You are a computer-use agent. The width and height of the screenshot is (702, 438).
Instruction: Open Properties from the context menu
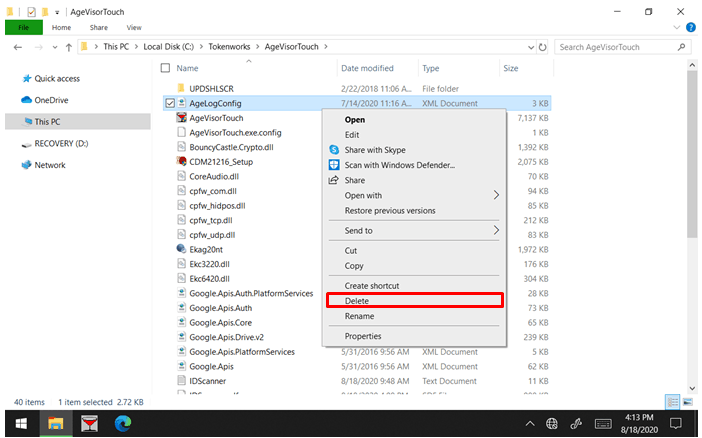[414, 336]
